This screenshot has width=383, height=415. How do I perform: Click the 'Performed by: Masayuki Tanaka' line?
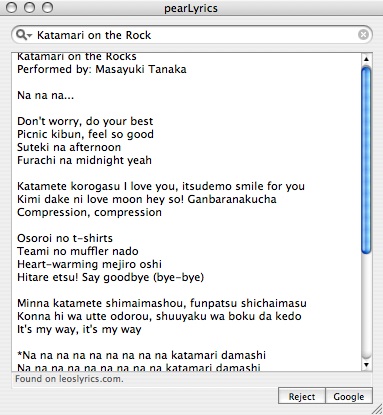point(102,69)
